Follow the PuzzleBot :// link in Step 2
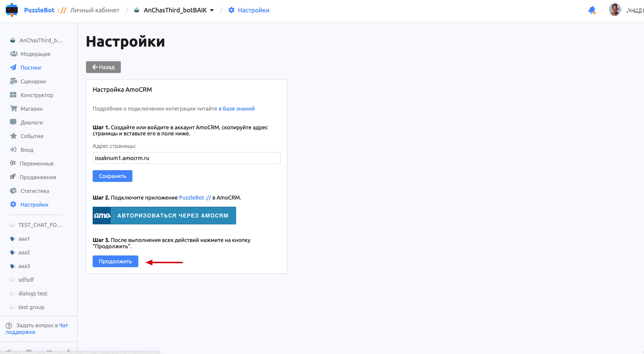The image size is (644, 354). [195, 197]
